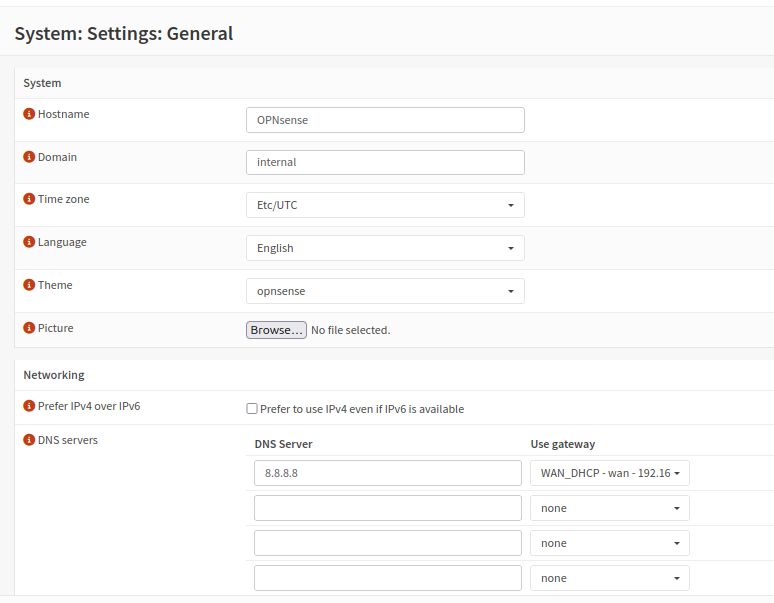Click the info icon beside Domain

(x=29, y=157)
